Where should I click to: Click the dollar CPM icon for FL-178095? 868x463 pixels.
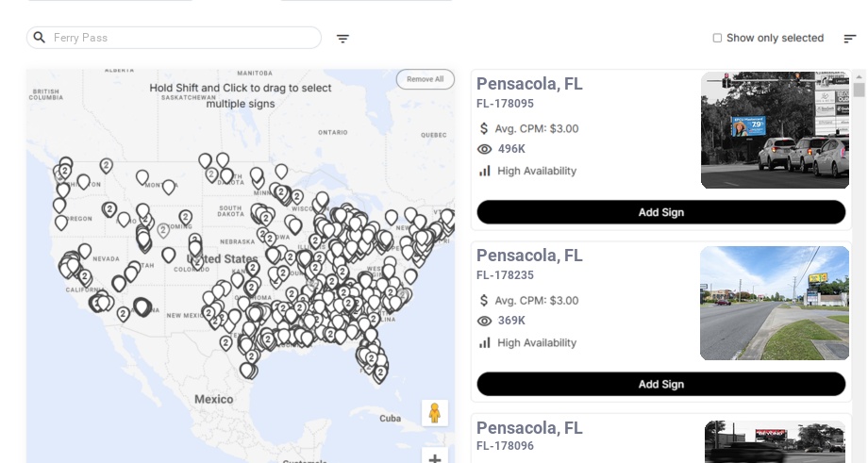(x=484, y=128)
